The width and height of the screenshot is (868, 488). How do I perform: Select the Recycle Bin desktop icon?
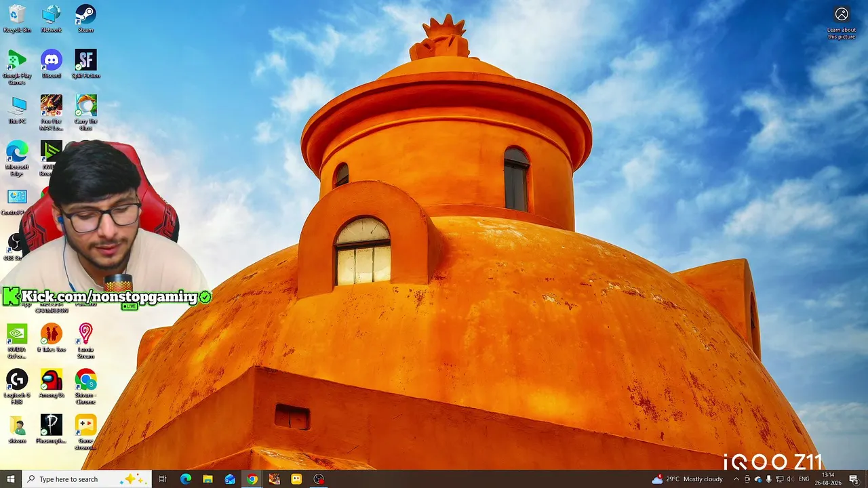[x=17, y=18]
